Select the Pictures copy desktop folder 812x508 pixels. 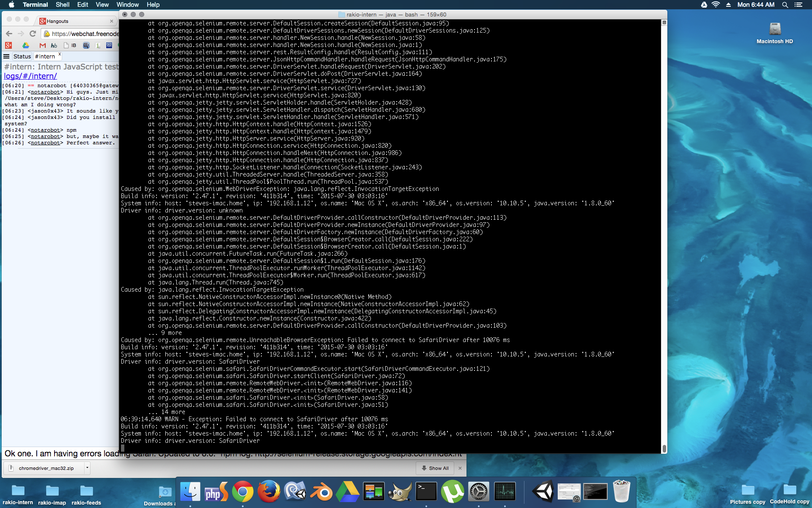748,494
